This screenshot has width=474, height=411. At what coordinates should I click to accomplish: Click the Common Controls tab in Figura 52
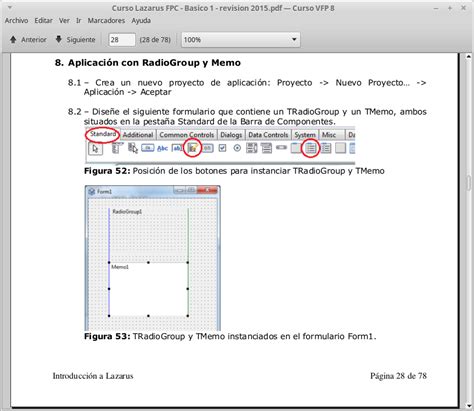click(187, 135)
